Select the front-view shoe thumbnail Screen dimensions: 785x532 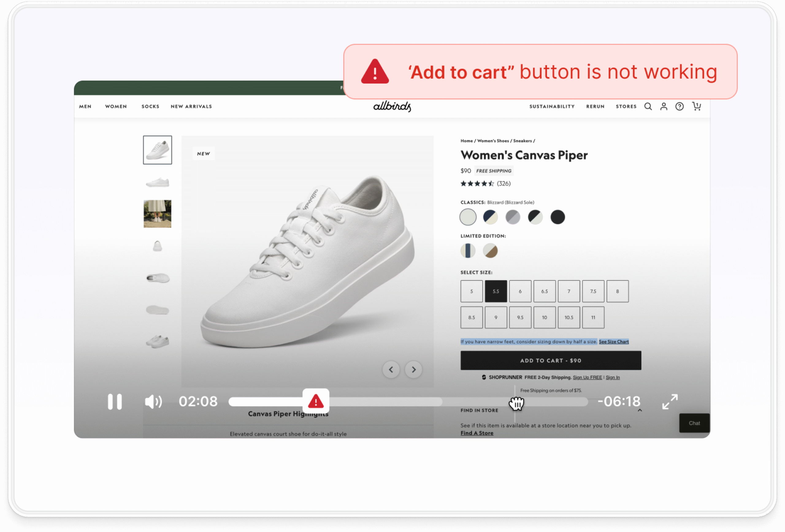(x=157, y=246)
